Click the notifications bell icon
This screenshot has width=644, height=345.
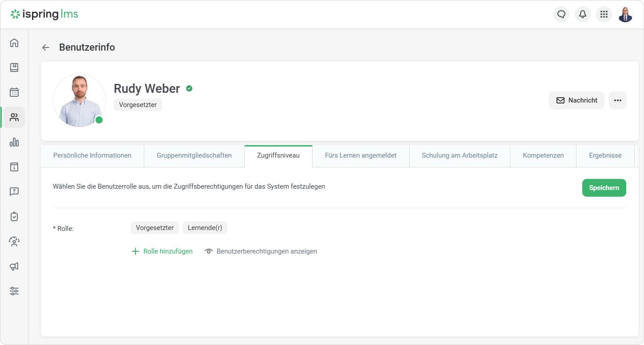tap(582, 14)
